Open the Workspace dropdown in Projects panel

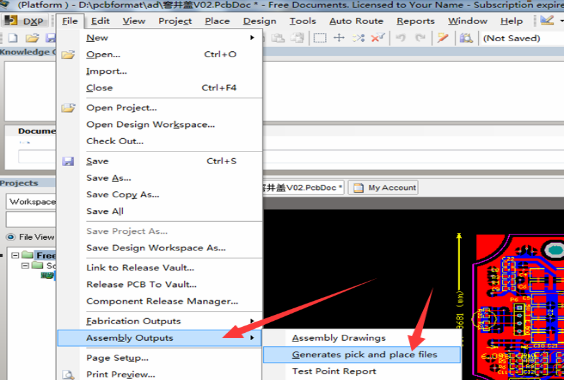point(31,201)
